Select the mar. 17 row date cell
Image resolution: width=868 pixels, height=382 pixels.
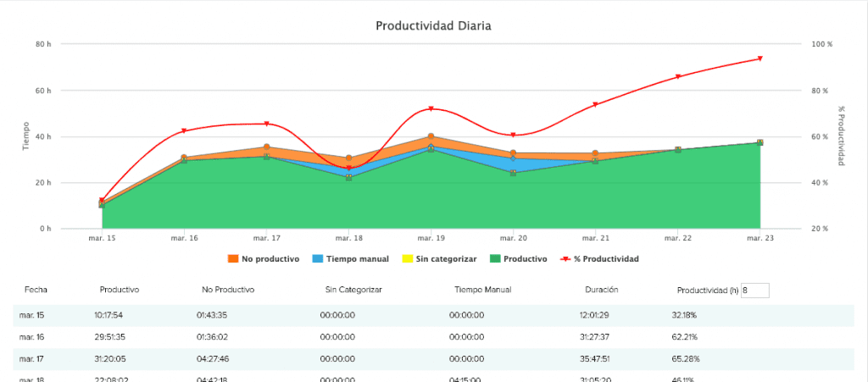[31, 358]
